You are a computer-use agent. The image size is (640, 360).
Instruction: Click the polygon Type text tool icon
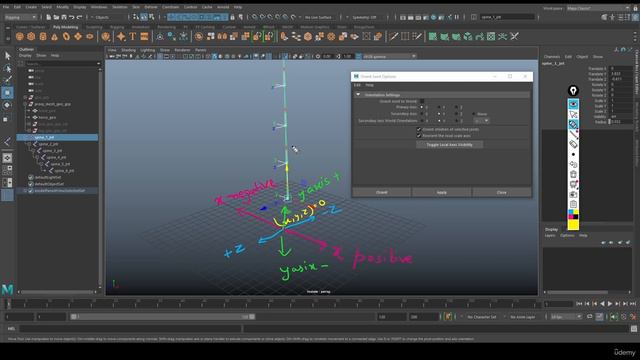point(133,37)
